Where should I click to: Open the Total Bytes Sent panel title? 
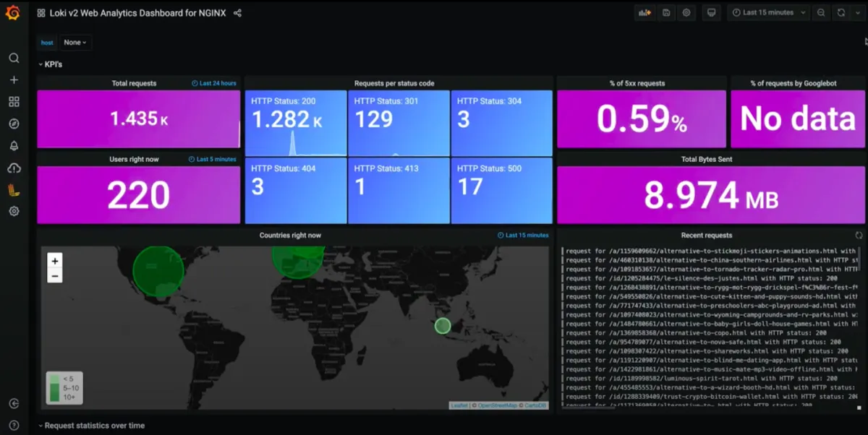coord(707,159)
